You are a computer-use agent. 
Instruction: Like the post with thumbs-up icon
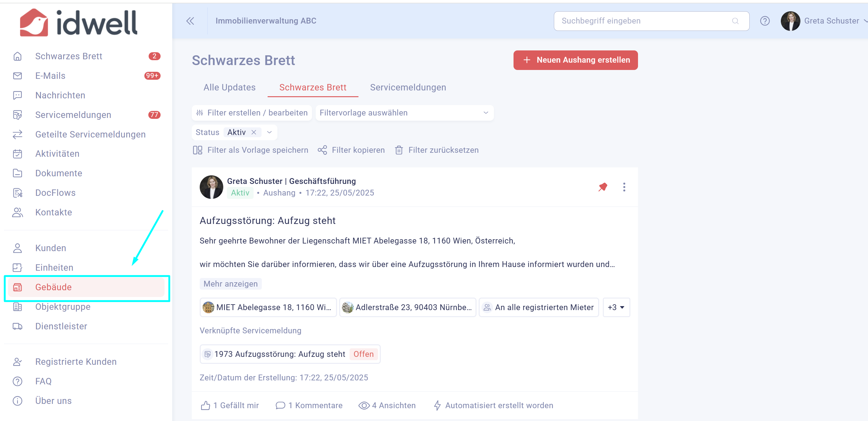click(x=205, y=405)
